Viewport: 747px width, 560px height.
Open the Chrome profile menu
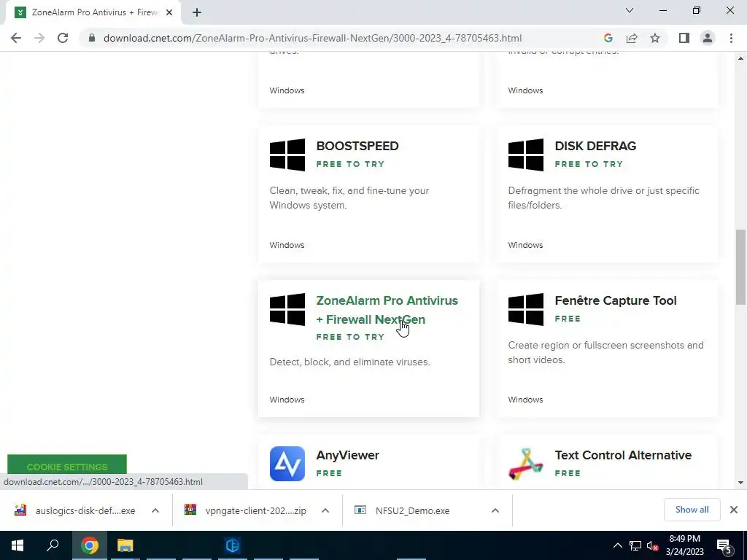click(x=708, y=38)
